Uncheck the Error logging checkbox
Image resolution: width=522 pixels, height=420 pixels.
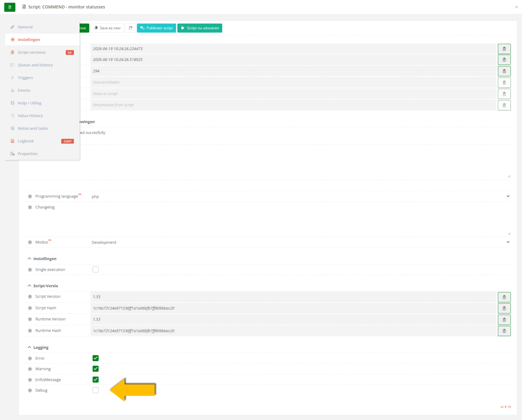pyautogui.click(x=95, y=358)
